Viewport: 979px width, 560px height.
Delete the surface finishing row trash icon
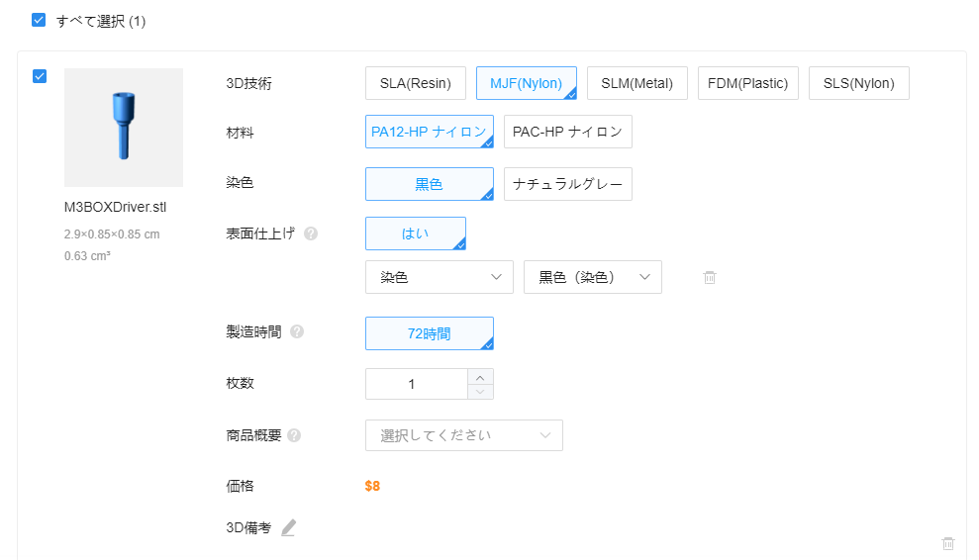710,277
